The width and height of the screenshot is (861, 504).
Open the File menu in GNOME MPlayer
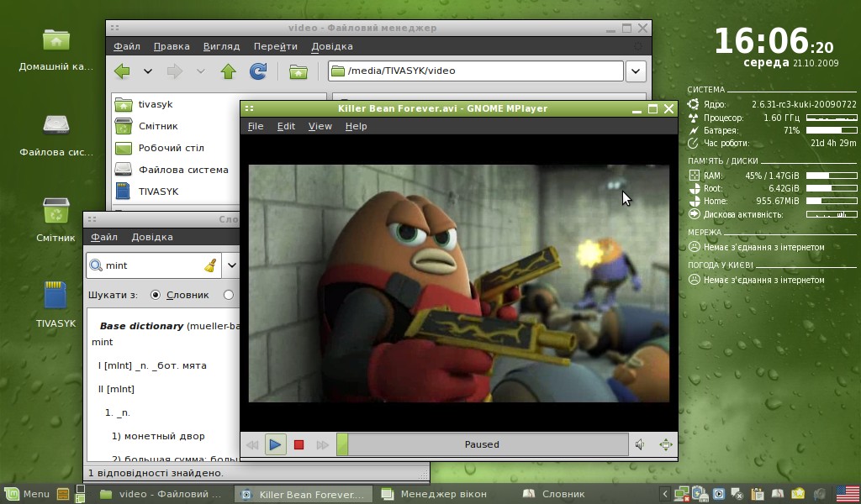(256, 126)
